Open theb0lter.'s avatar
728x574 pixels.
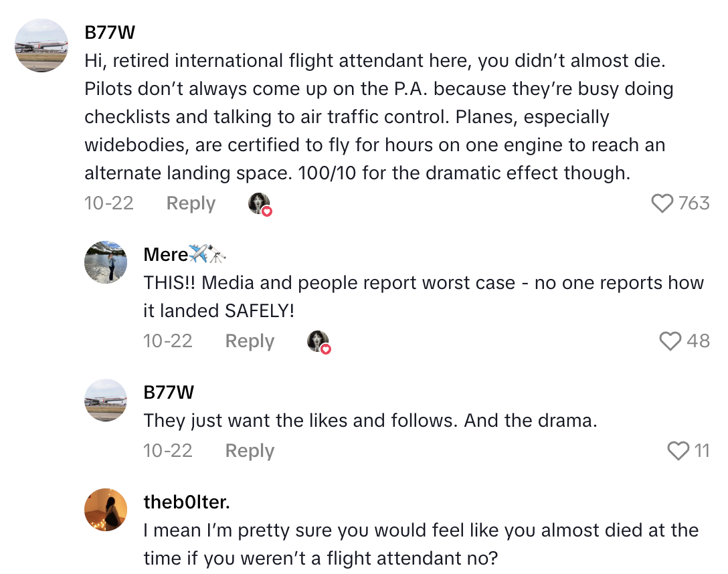pos(105,510)
